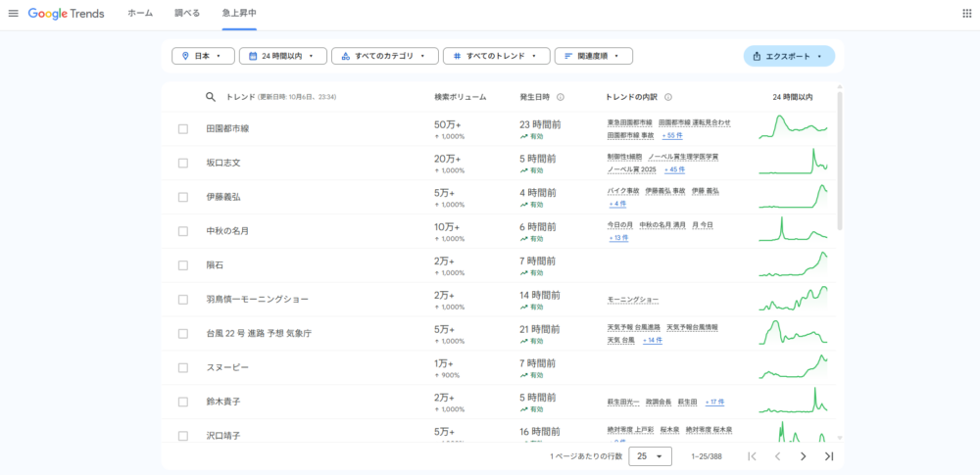The image size is (980, 475).
Task: Open the +55 件 more breakdown link
Action: 673,135
